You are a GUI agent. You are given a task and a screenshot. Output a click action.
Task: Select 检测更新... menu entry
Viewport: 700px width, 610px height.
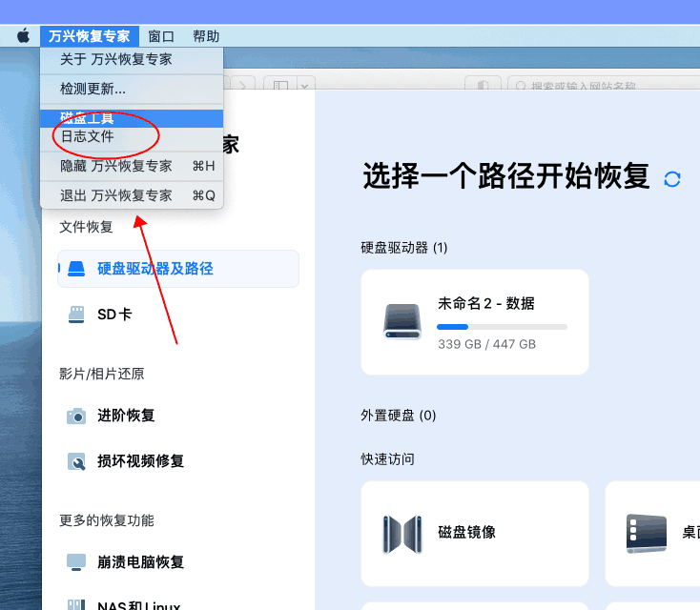coord(132,89)
